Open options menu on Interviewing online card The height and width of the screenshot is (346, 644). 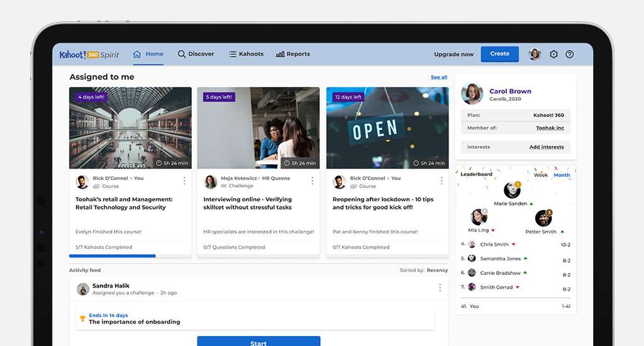pyautogui.click(x=313, y=181)
